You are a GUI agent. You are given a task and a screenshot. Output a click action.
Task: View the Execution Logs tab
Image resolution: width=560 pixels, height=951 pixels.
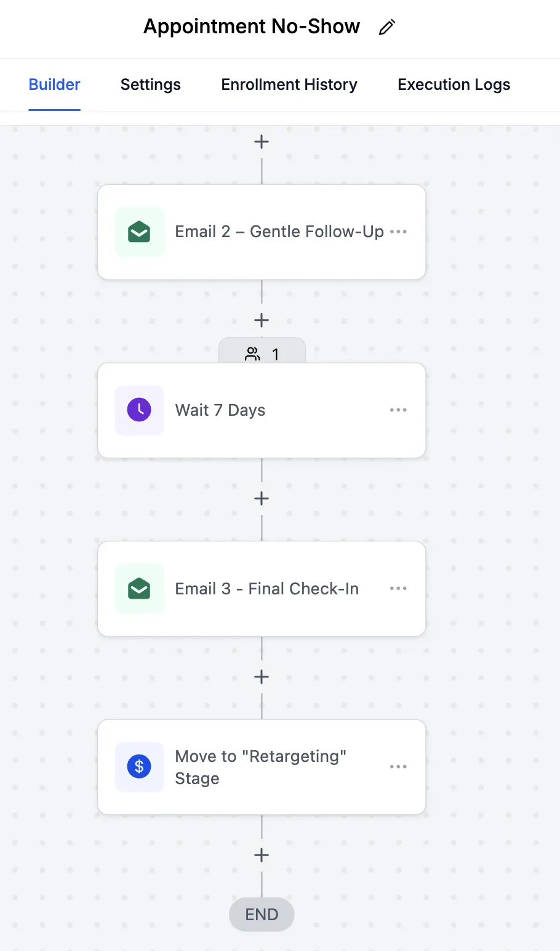454,84
